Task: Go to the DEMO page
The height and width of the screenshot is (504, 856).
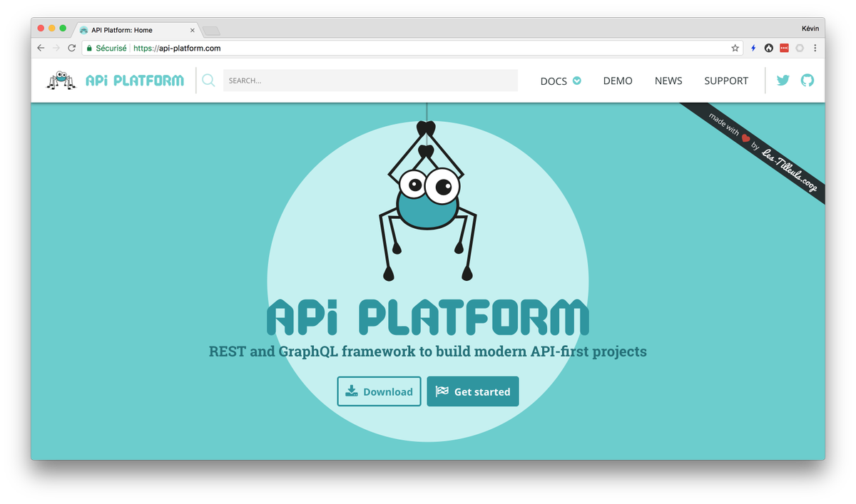Action: (618, 81)
